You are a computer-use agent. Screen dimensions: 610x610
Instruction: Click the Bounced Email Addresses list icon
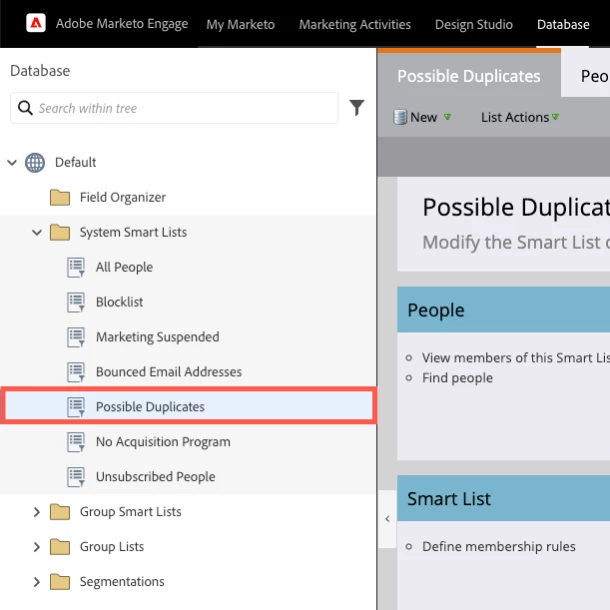click(76, 372)
